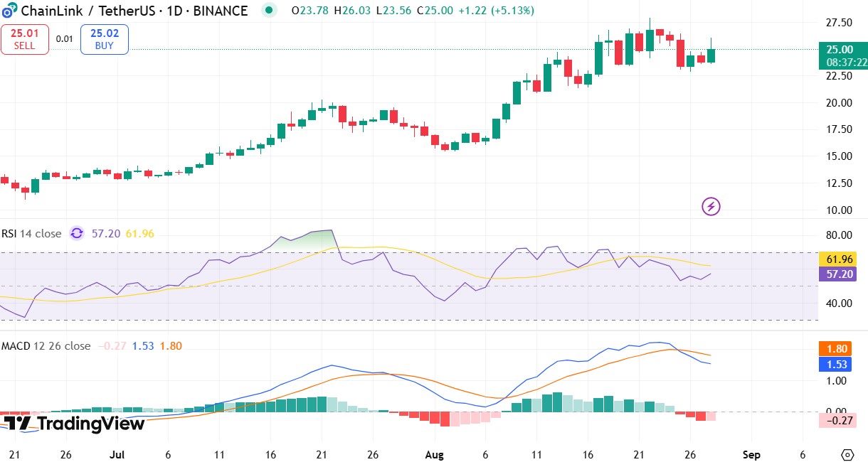Viewport: 868px width, 462px height.
Task: Click the RSI purple refresh icon
Action: [77, 233]
